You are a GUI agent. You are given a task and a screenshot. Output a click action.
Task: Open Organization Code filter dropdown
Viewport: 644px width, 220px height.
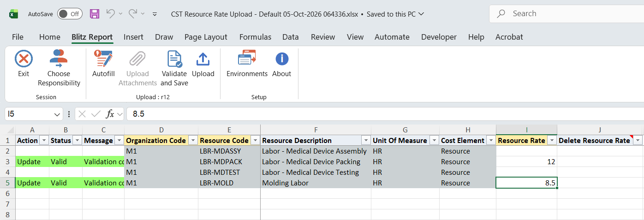193,140
